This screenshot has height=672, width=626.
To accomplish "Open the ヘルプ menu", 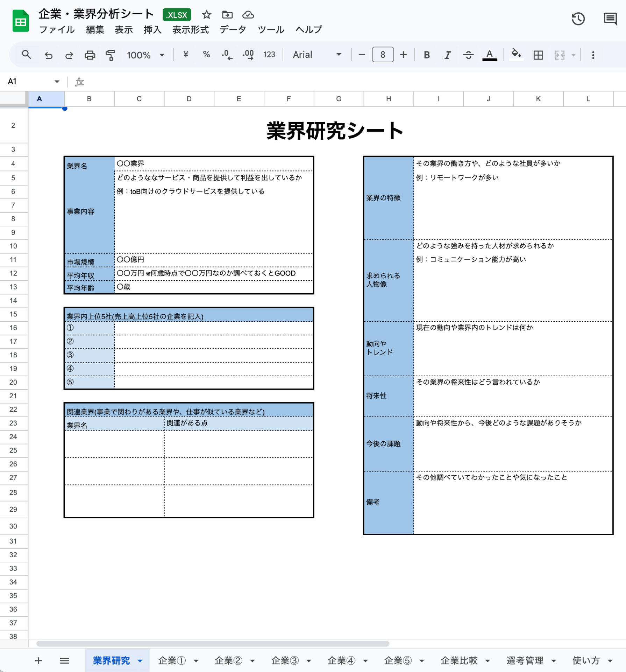I will point(309,30).
